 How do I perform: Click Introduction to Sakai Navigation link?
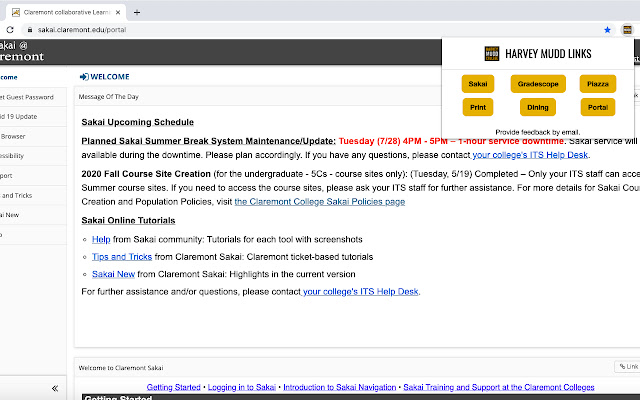click(x=340, y=387)
